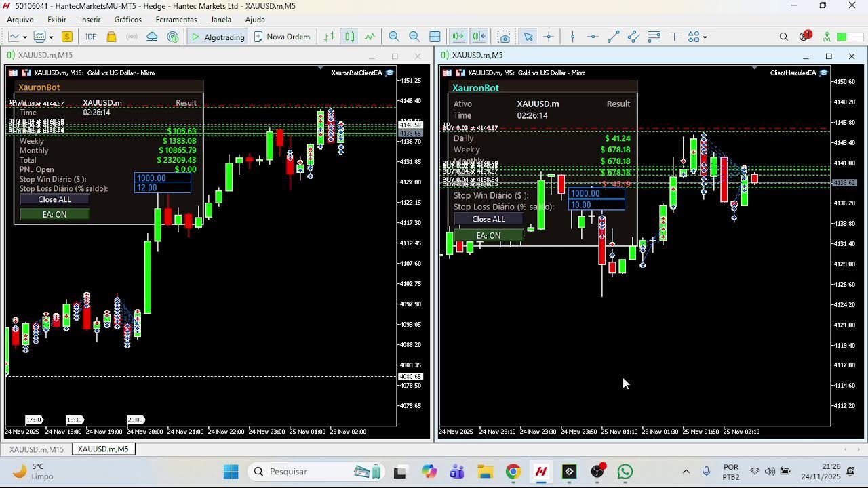Open the Janela menu
The width and height of the screenshot is (868, 488).
(x=221, y=20)
